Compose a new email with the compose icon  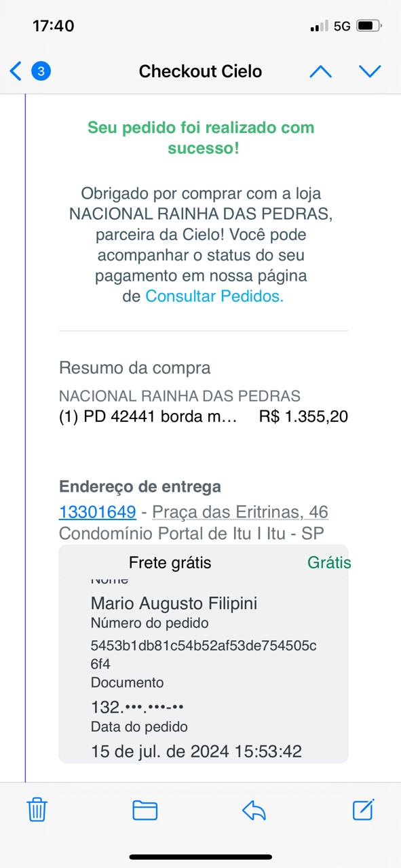click(x=364, y=810)
